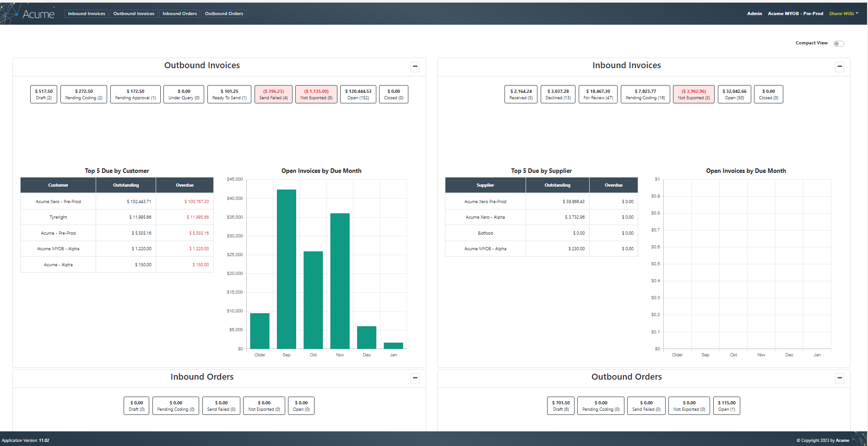Open Not Exported (9) outbound invoices tile
868x446 pixels.
316,94
